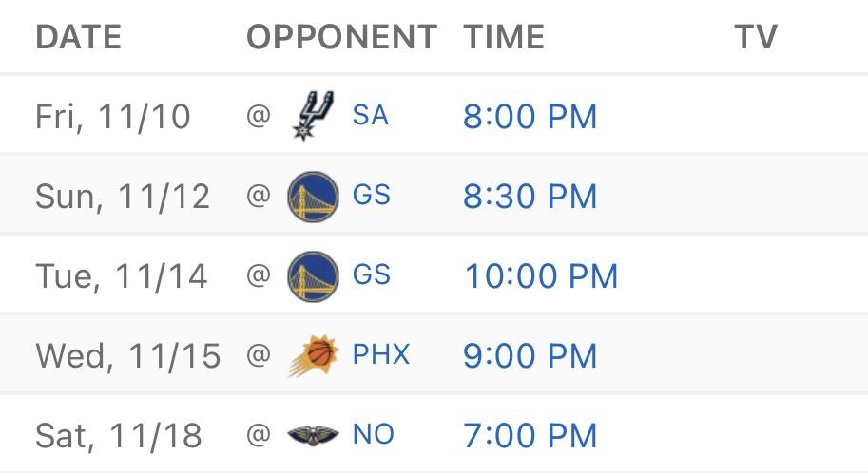Click the TIME column header
868x473 pixels.
[504, 37]
